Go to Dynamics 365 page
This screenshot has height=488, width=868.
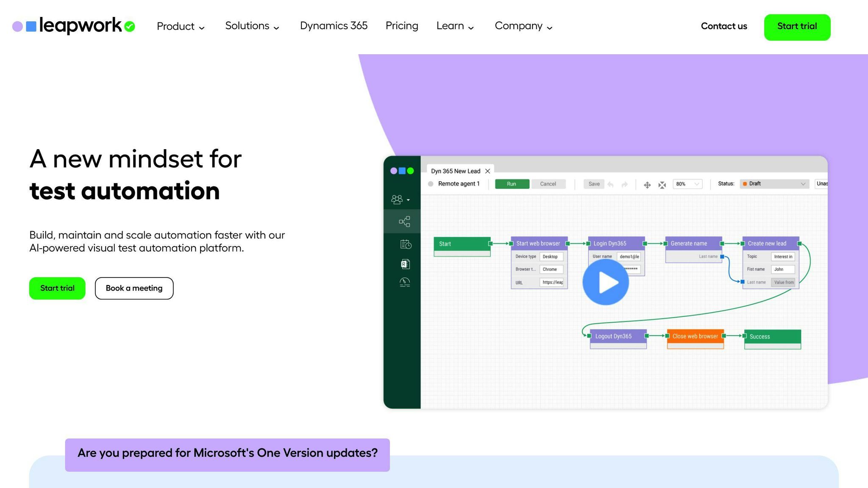pos(334,26)
